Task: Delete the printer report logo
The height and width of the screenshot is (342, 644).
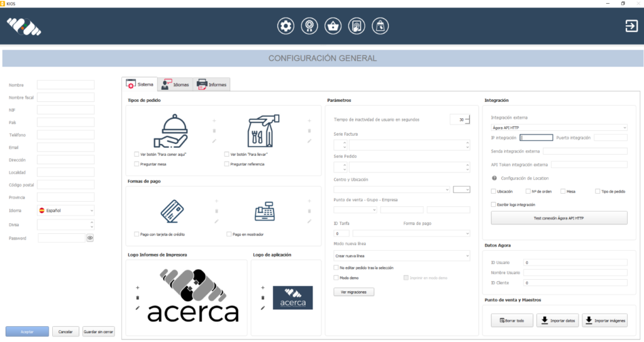Action: [x=138, y=297]
